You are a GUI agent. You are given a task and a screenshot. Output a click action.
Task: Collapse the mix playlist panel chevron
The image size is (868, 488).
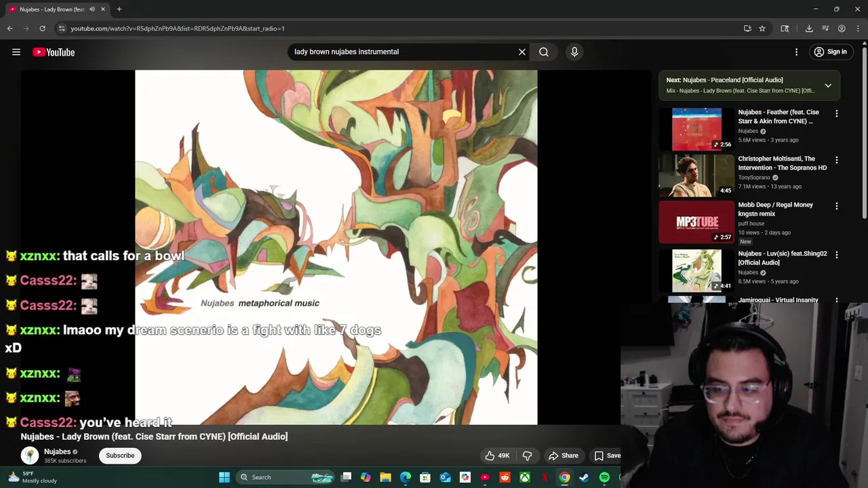click(828, 85)
